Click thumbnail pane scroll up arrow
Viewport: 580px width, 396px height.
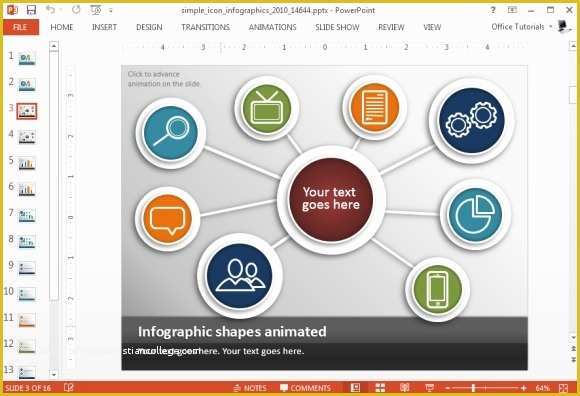[x=54, y=46]
